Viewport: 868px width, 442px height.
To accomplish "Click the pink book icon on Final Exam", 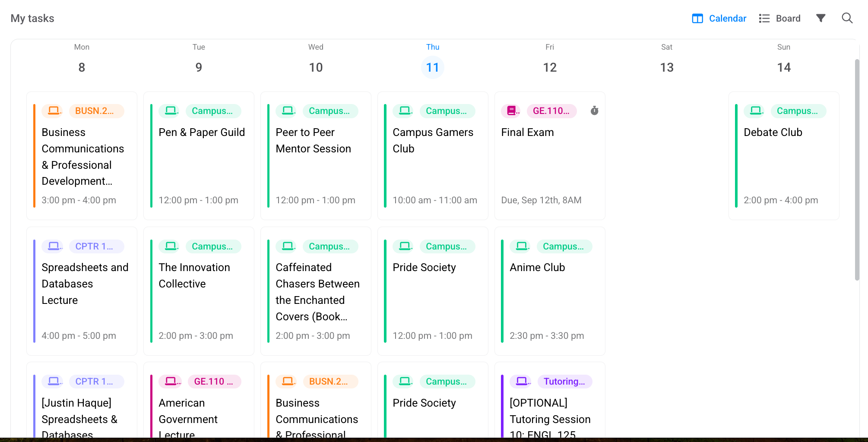I will click(512, 111).
